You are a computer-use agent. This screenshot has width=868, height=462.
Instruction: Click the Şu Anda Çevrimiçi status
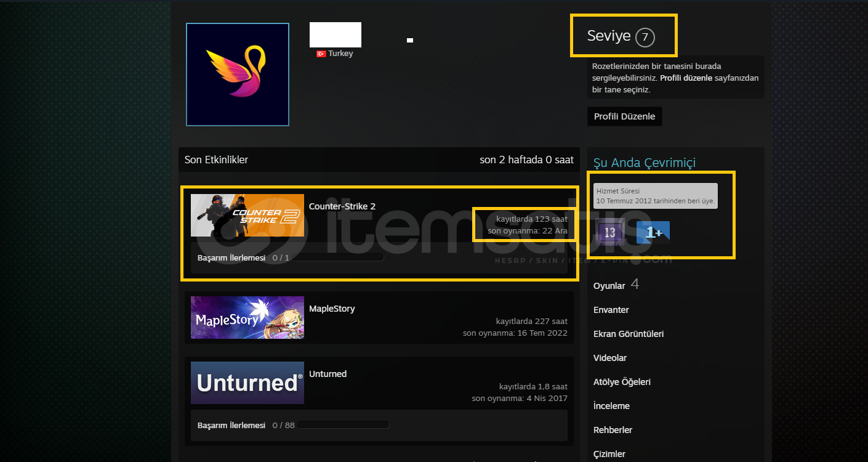point(645,163)
